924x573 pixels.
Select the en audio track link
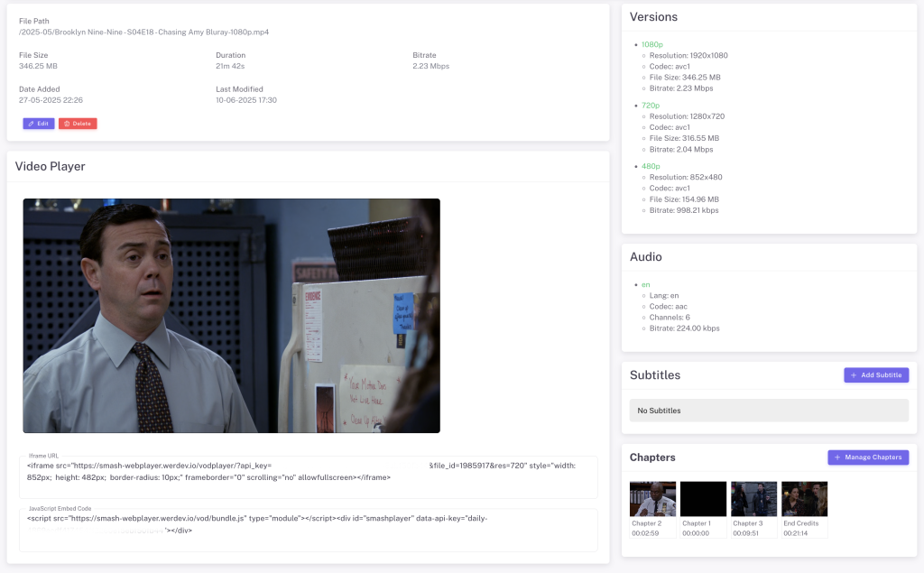point(646,285)
